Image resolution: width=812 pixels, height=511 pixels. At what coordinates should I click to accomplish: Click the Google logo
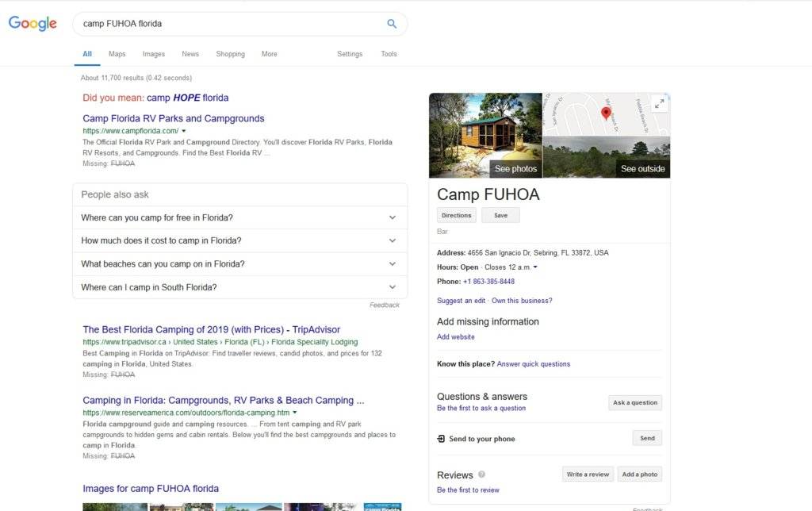[x=33, y=24]
